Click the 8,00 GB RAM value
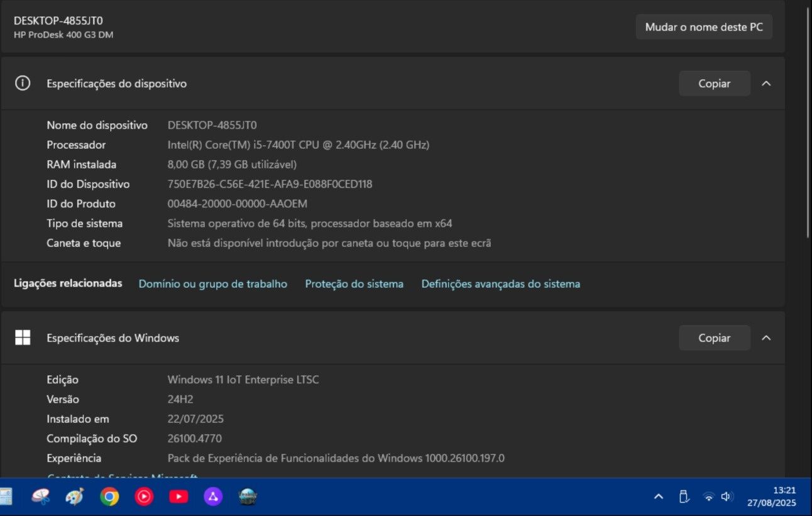 click(x=232, y=164)
